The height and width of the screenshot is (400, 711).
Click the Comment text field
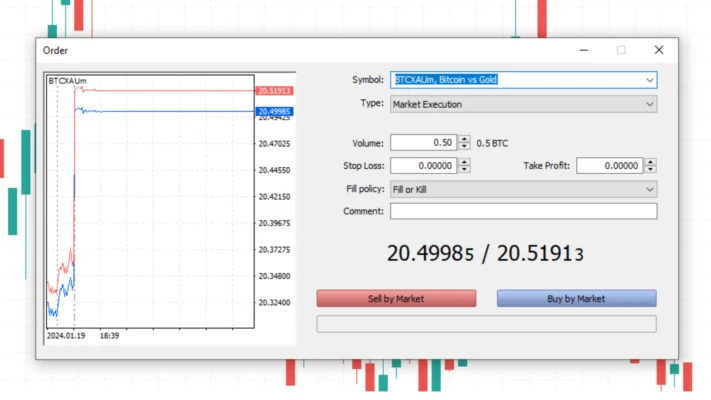(523, 211)
